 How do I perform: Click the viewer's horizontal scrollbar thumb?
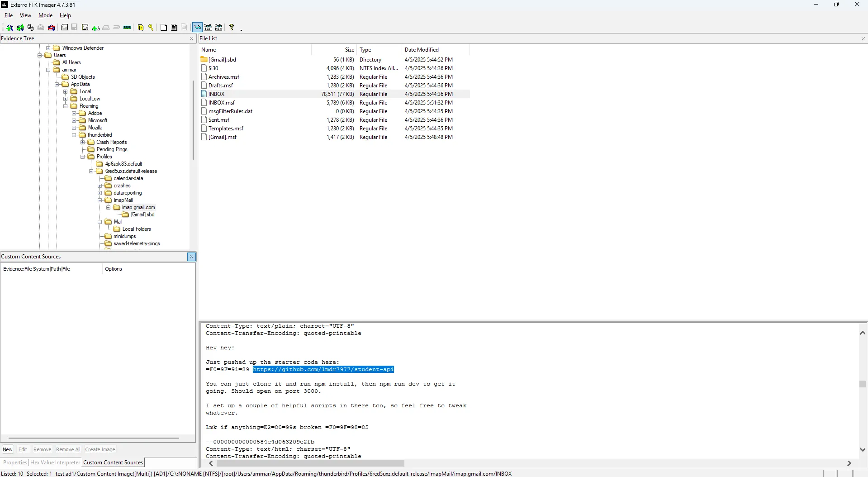tap(310, 463)
